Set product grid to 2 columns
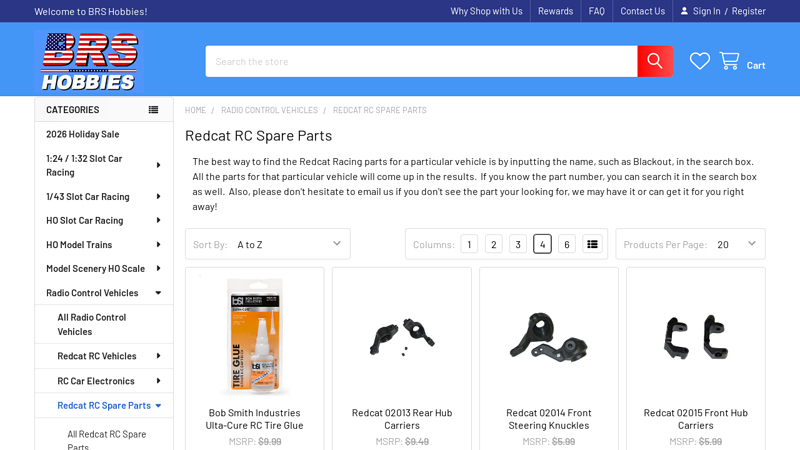Viewport: 800px width, 450px height. tap(493, 244)
